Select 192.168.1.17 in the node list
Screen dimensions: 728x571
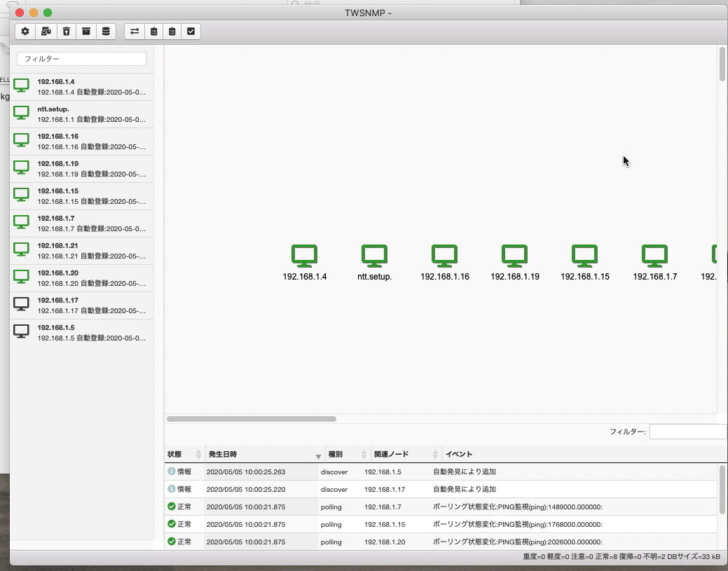82,306
